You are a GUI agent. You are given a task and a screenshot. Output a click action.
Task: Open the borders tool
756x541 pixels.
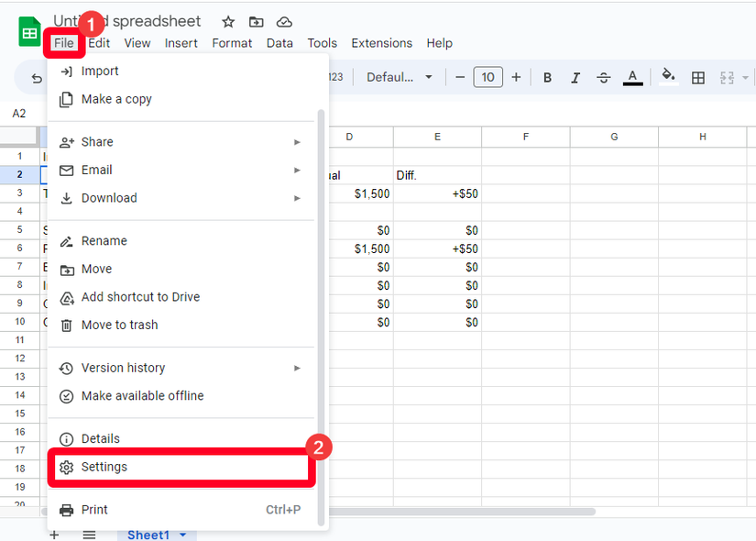point(697,77)
